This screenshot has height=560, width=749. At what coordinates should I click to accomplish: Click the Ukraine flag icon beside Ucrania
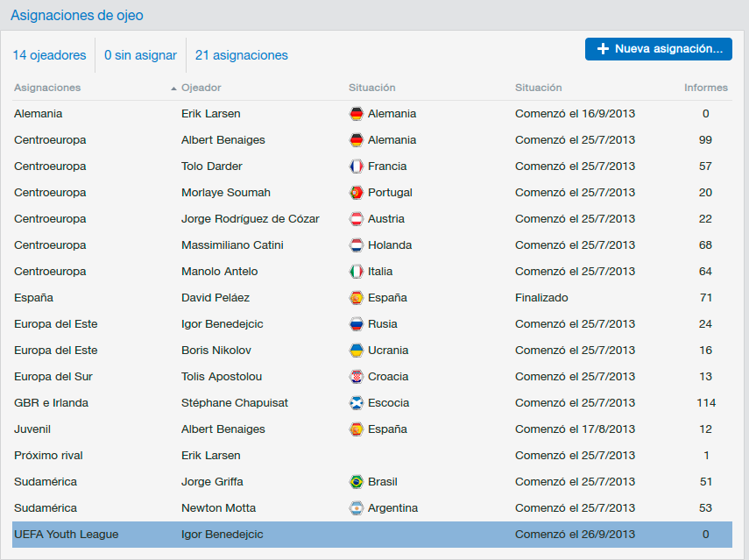(357, 351)
